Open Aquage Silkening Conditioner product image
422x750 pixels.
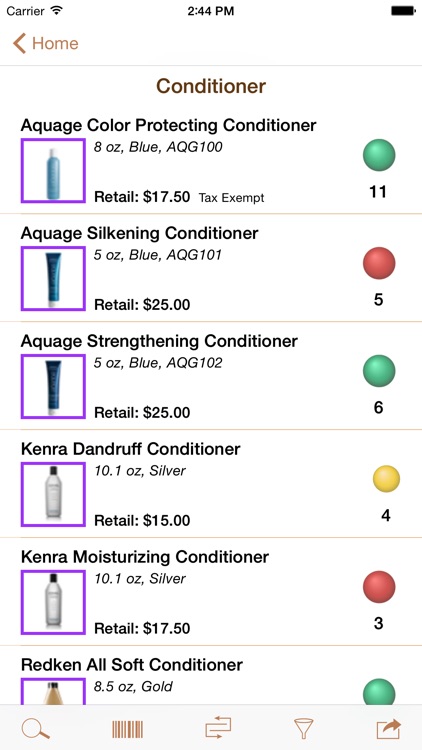point(53,278)
